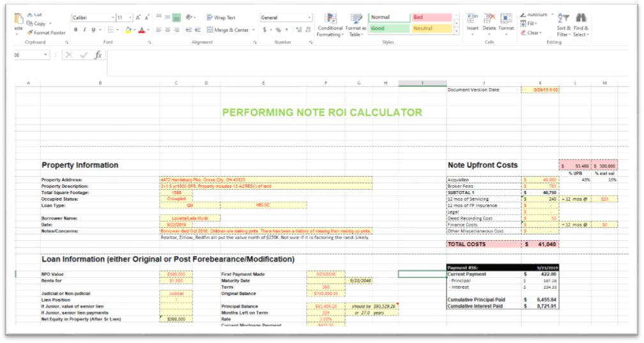
Task: Decrease the cell indent
Action: click(x=189, y=29)
